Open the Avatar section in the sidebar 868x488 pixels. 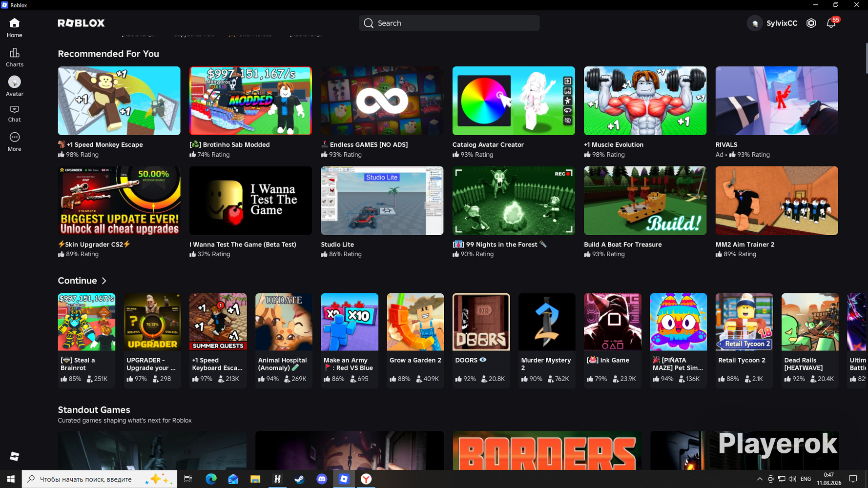coord(14,86)
